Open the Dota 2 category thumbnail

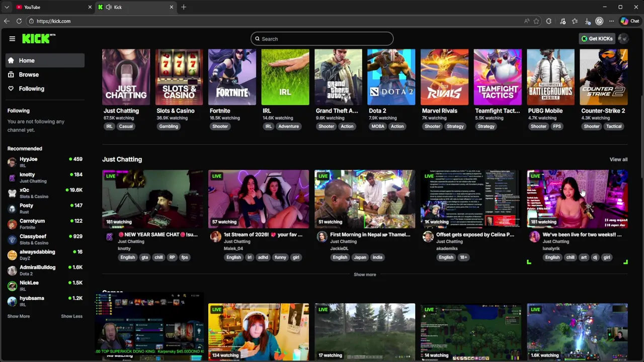391,77
